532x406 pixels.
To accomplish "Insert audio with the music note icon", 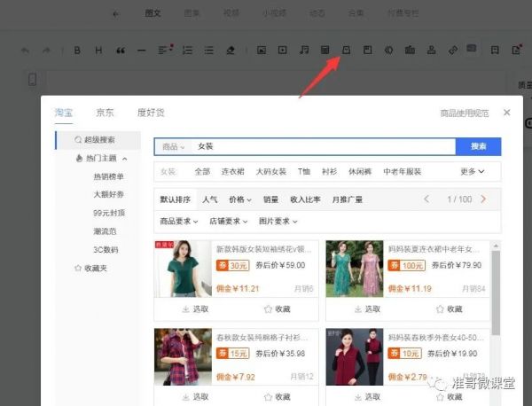I will [x=304, y=51].
